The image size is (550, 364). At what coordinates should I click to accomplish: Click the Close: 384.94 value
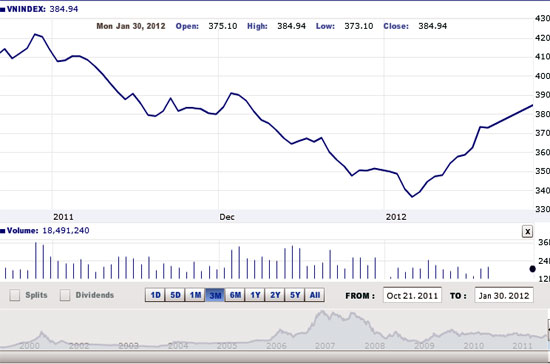[415, 26]
